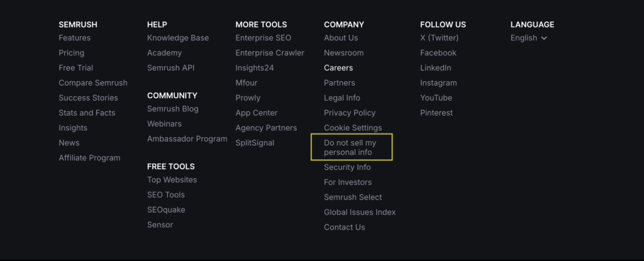
Task: Click the Top Websites link
Action: tap(172, 180)
